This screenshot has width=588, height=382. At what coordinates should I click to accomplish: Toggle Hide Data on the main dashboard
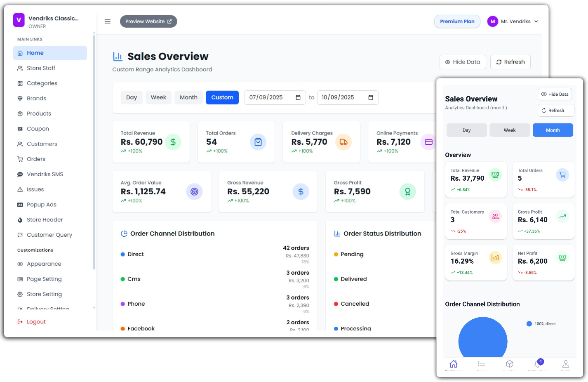pos(462,62)
